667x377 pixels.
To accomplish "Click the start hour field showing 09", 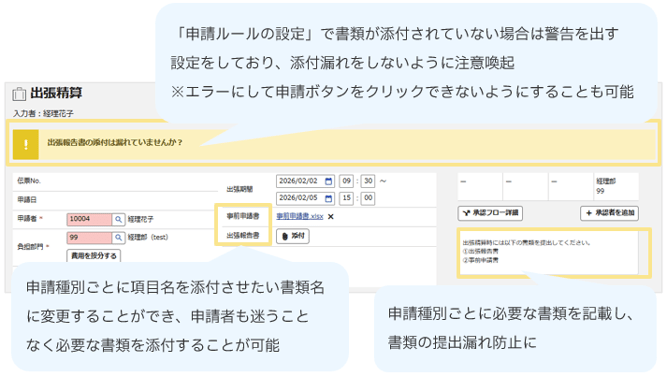I will 346,181.
